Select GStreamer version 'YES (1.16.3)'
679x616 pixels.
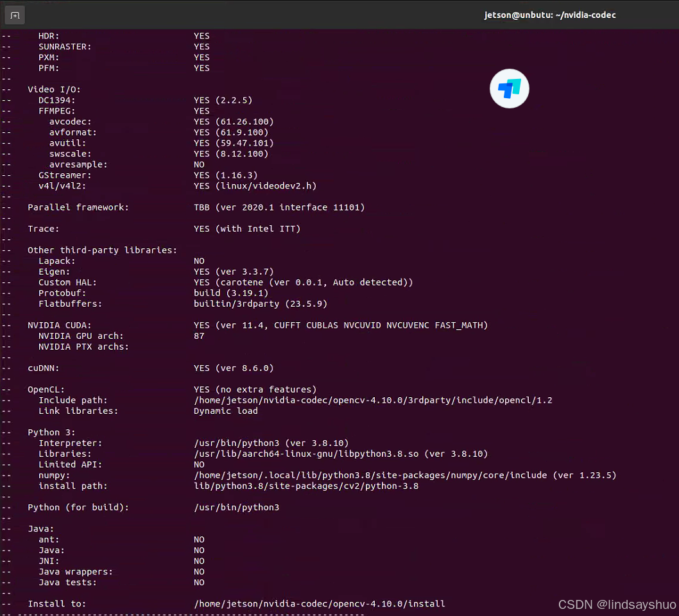pyautogui.click(x=226, y=175)
